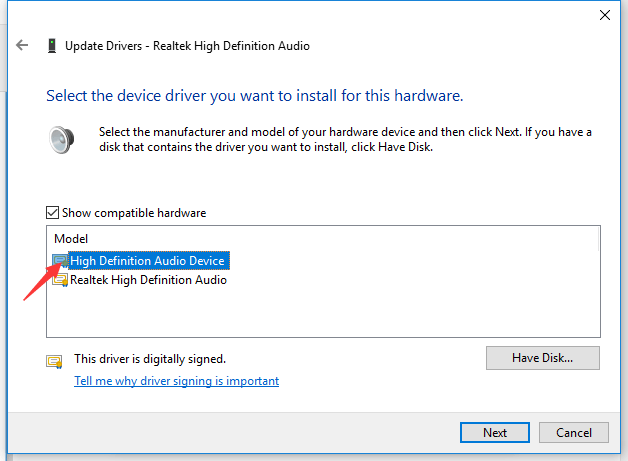This screenshot has height=461, width=628.
Task: Click the 'Show compatible hardware' label text
Action: (x=134, y=213)
